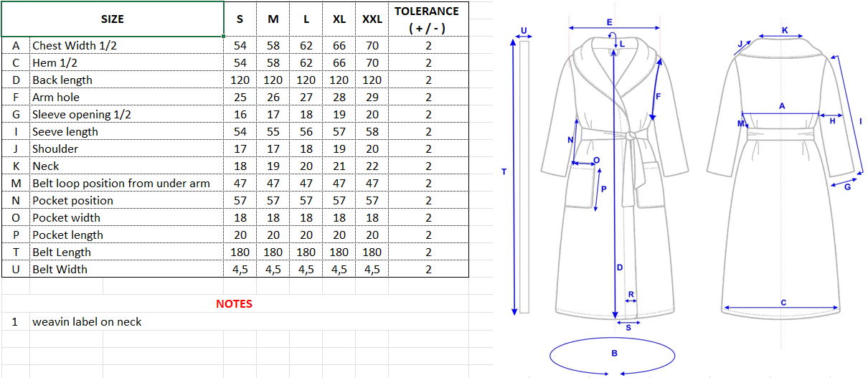This screenshot has width=868, height=378.
Task: Click the 'E' label above front collar
Action: (610, 22)
